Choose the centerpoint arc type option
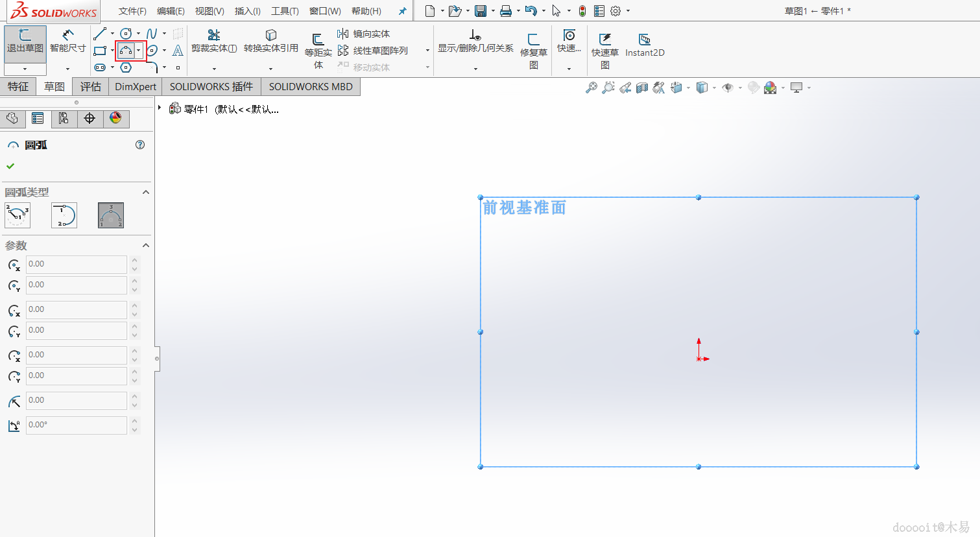The height and width of the screenshot is (537, 980). point(18,215)
